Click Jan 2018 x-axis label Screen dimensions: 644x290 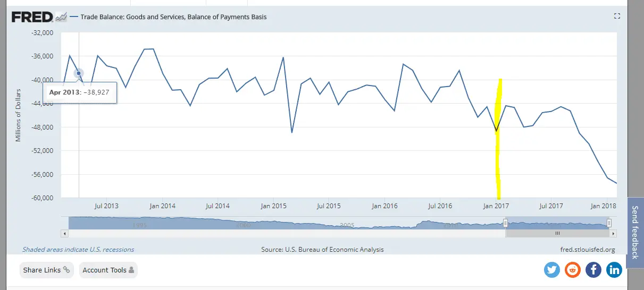(603, 206)
